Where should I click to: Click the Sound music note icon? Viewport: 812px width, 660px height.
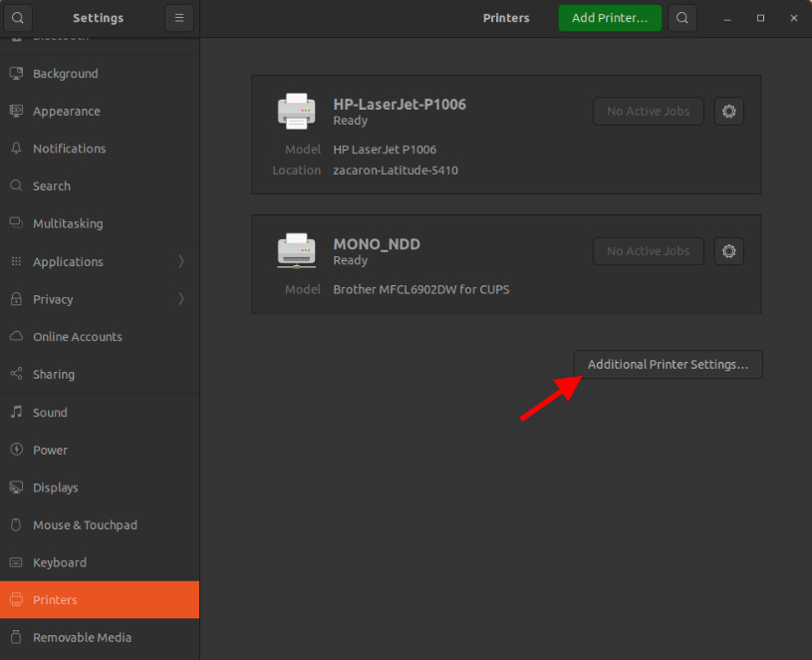tap(16, 412)
